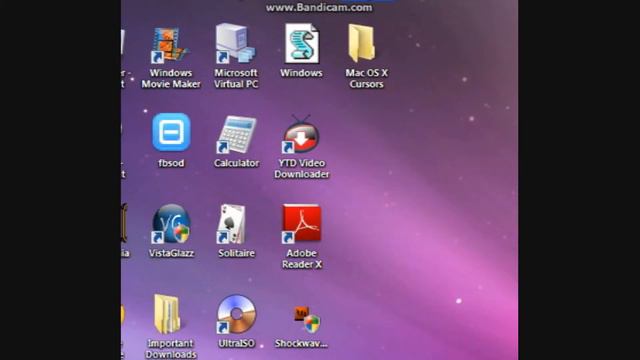Click the "Windows Movie Maker" label text
Image resolution: width=640 pixels, height=360 pixels.
click(171, 78)
